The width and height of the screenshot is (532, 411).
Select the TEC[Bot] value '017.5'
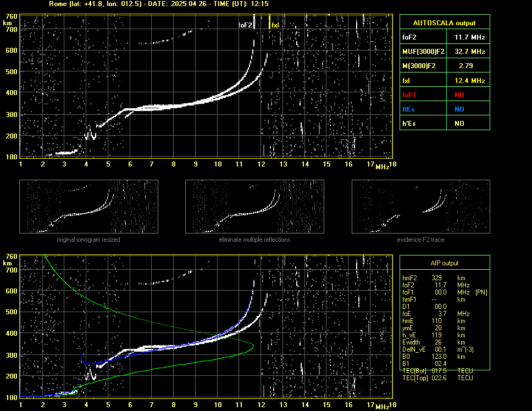[x=439, y=371]
